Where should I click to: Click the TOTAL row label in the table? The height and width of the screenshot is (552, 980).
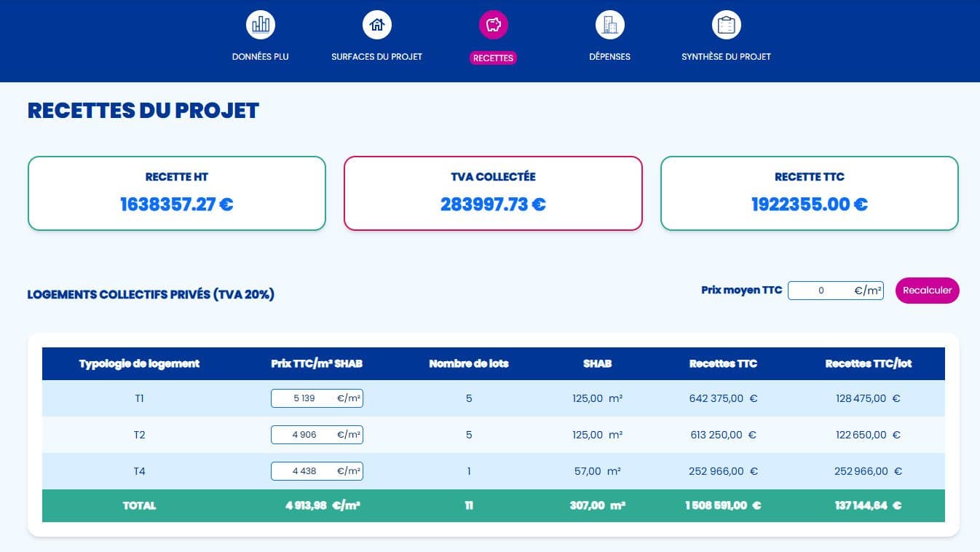click(139, 505)
